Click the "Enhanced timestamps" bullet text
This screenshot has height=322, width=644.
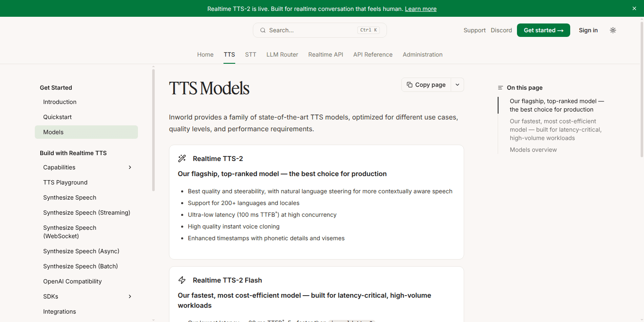pyautogui.click(x=266, y=238)
